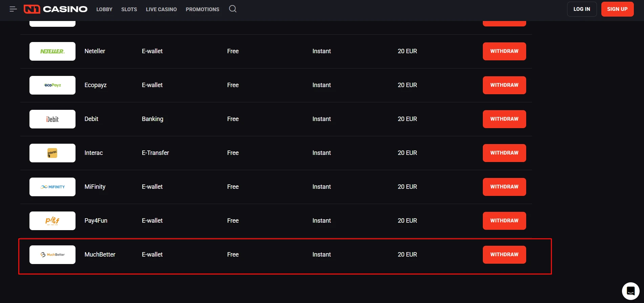Viewport: 644px width, 303px height.
Task: Click the ecoPayz logo tile
Action: pyautogui.click(x=52, y=85)
